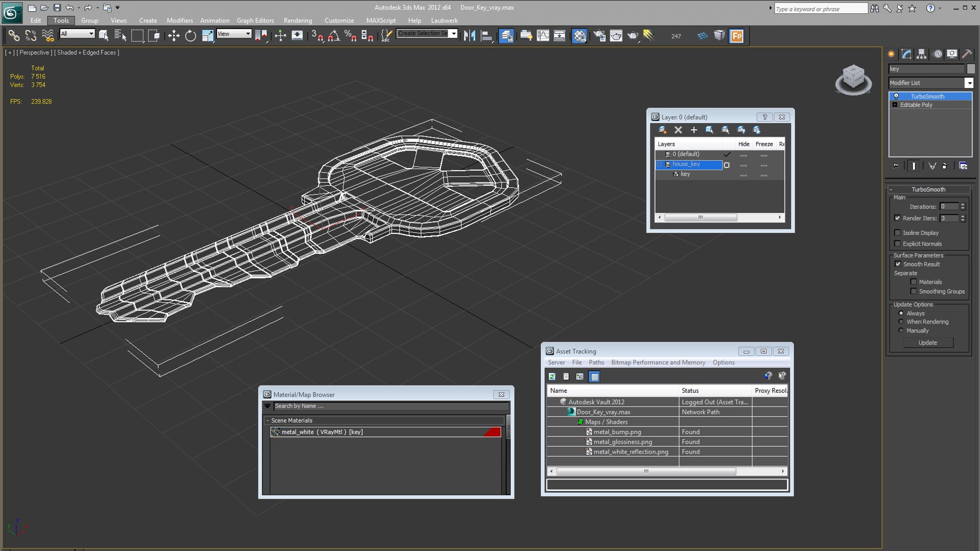Open the Rendering menu
Image resolution: width=980 pixels, height=551 pixels.
pos(298,20)
